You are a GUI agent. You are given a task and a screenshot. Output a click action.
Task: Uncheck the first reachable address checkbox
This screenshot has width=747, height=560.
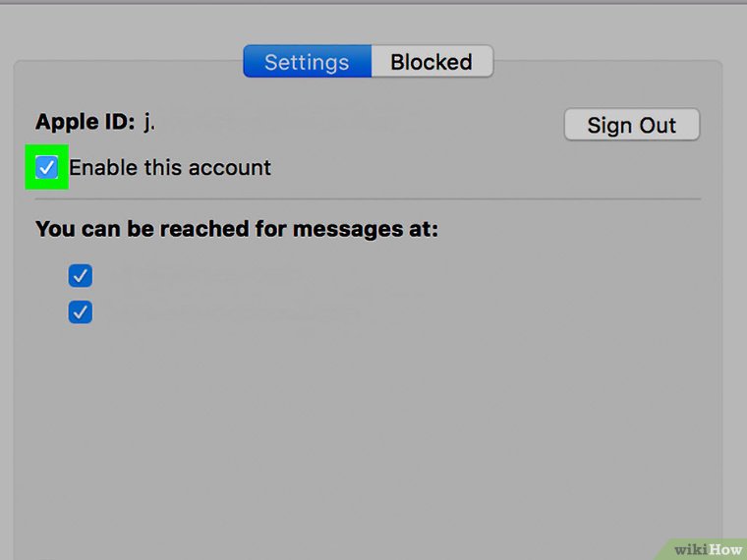point(80,275)
